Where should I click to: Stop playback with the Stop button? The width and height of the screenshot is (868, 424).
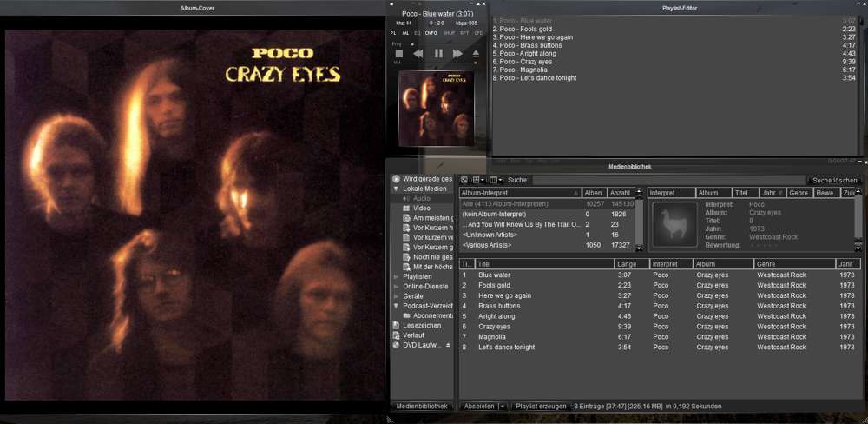click(399, 54)
